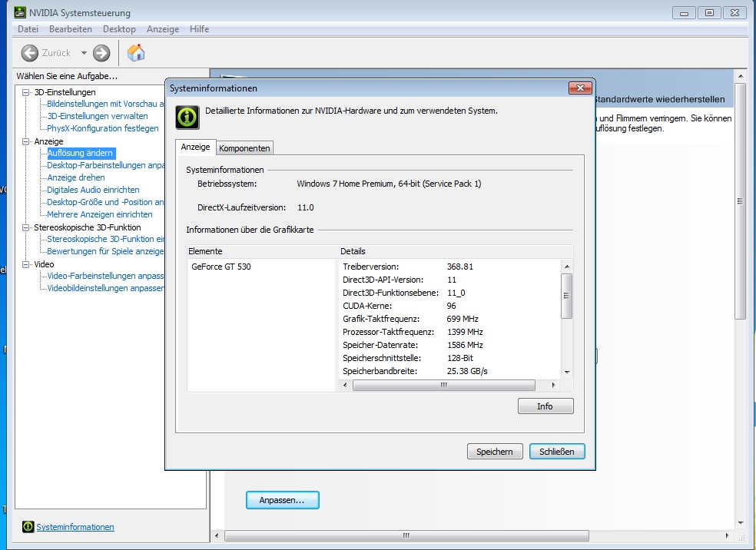The width and height of the screenshot is (756, 550).
Task: Click main window horizontal scrollbar thumb
Action: coord(406,535)
